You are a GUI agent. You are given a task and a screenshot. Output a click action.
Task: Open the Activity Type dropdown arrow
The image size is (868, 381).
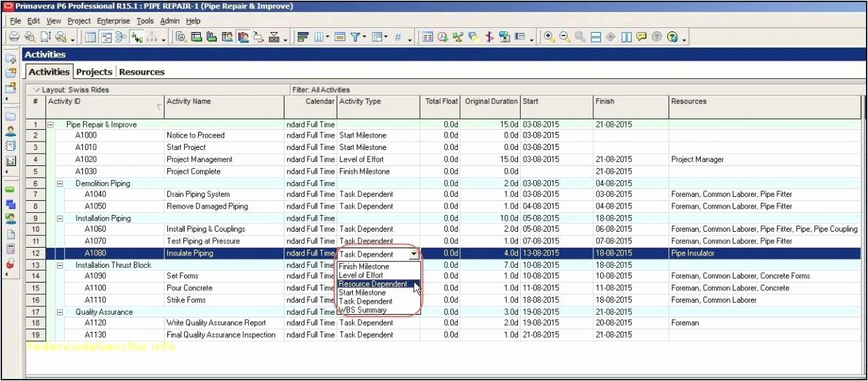pyautogui.click(x=414, y=254)
